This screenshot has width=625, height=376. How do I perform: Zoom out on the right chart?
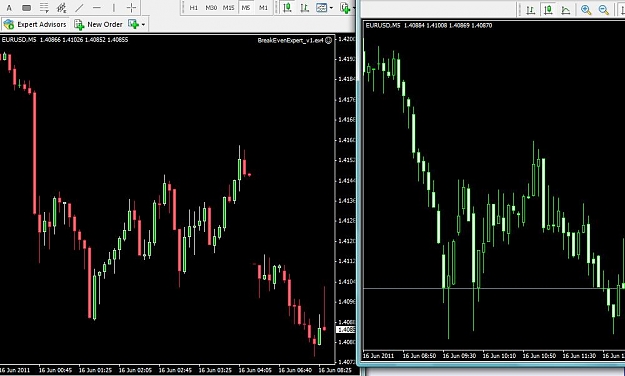[603, 10]
